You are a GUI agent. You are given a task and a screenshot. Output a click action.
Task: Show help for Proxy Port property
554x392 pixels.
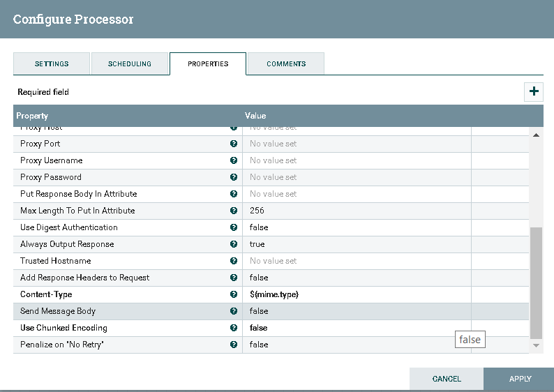pyautogui.click(x=234, y=144)
